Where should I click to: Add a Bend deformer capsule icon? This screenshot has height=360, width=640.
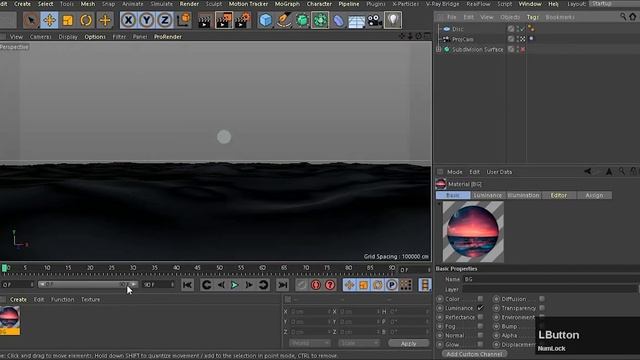click(338, 20)
